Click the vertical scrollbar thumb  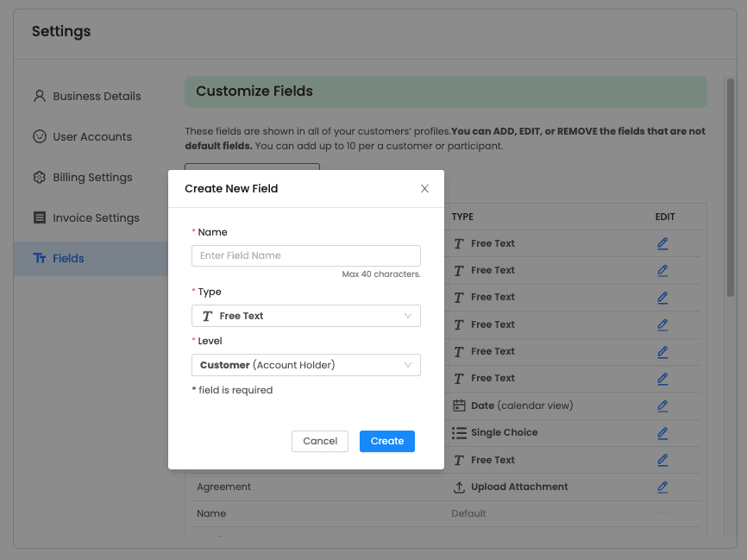(x=731, y=188)
